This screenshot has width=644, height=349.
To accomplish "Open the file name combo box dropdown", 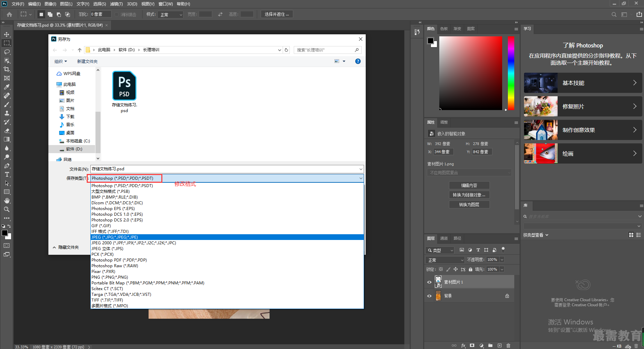I will 361,169.
